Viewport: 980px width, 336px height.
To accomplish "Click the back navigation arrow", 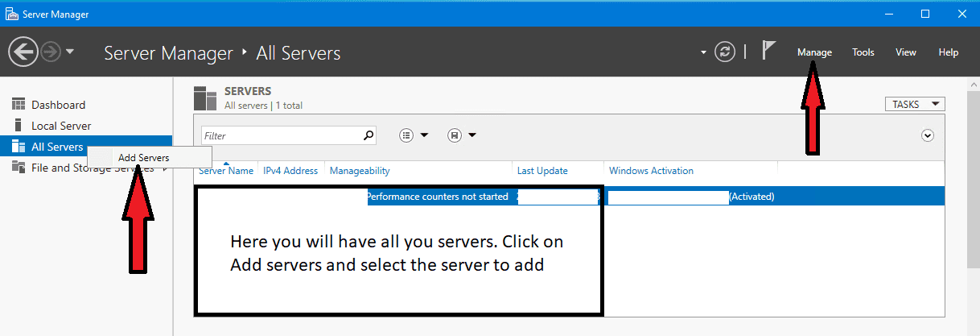I will 23,52.
